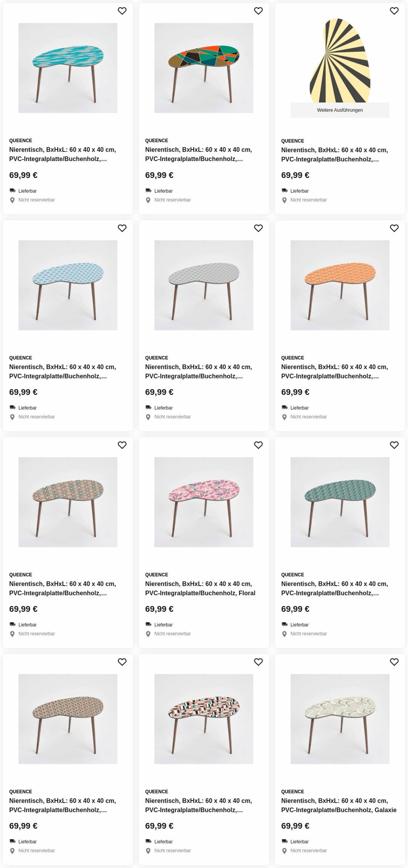Open the Floral Nierentisch product title

200,588
